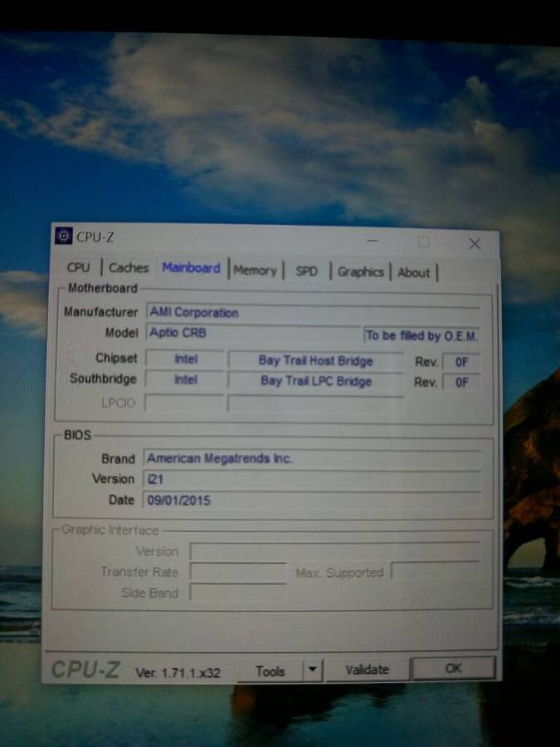This screenshot has width=560, height=747.
Task: Go to the Graphics tab
Action: 361,272
